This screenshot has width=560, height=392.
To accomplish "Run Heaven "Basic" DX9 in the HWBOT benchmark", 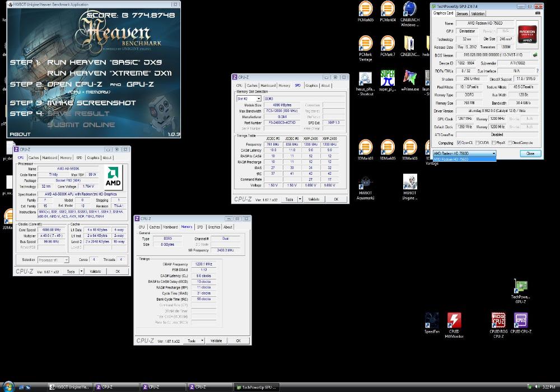I will click(104, 62).
